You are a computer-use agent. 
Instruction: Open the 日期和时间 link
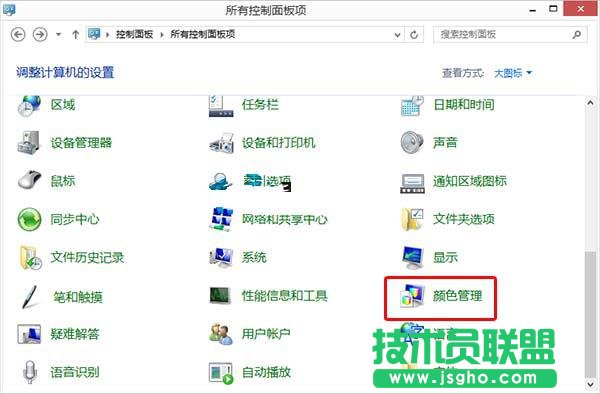tap(464, 104)
